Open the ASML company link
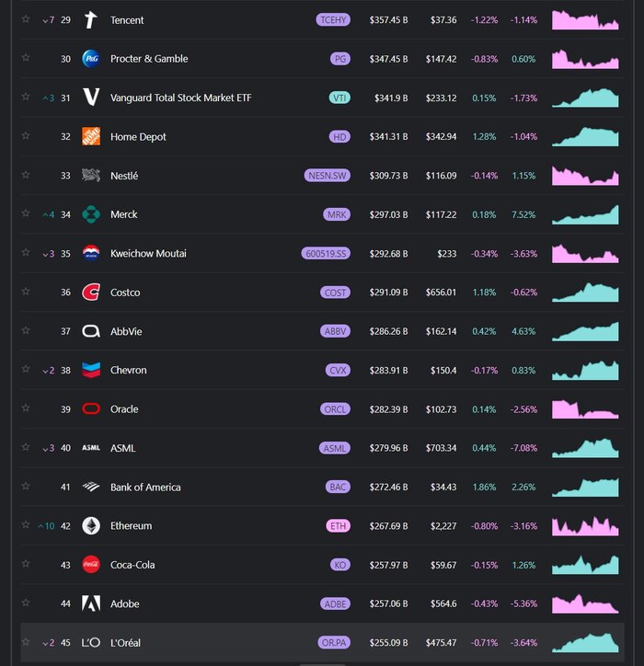 (122, 448)
